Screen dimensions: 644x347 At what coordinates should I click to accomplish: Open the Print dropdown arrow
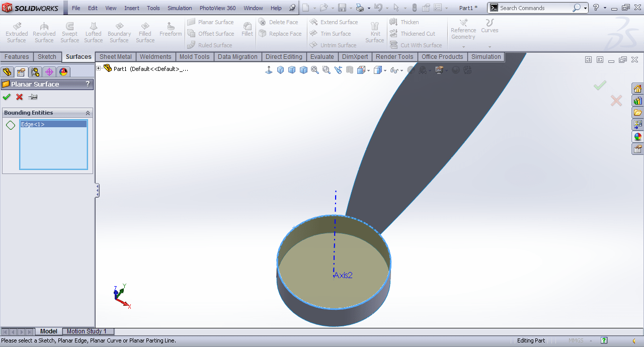[369, 8]
